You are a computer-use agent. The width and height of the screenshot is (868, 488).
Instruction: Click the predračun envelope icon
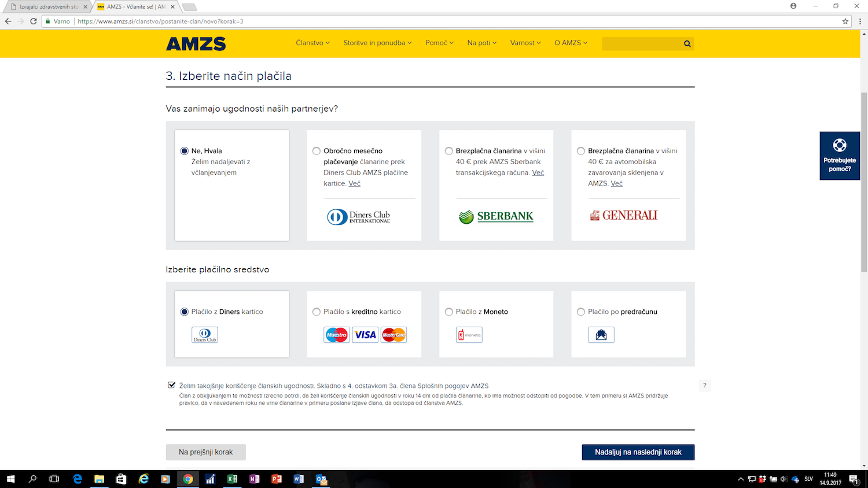point(601,335)
